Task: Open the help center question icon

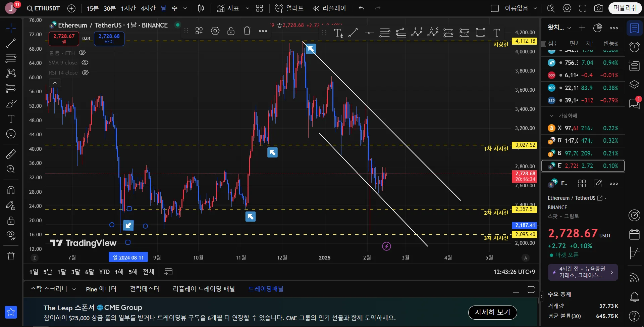Action: 634,316
